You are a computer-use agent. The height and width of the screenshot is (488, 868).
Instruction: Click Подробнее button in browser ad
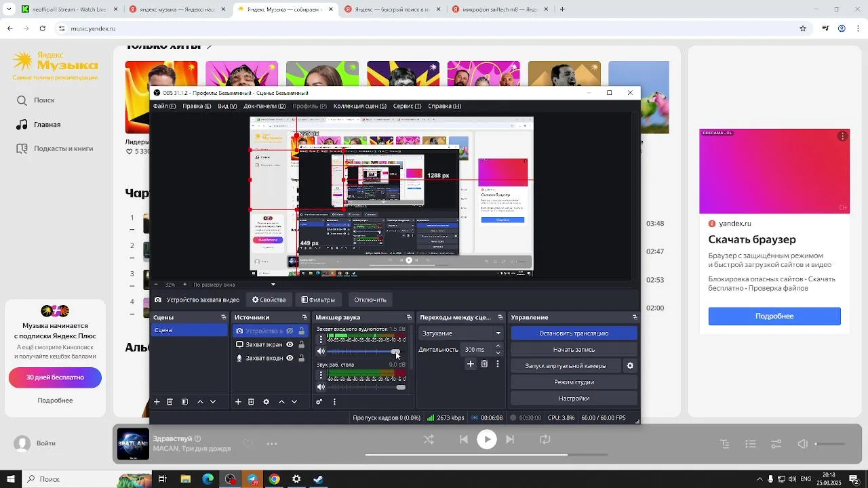tap(774, 316)
